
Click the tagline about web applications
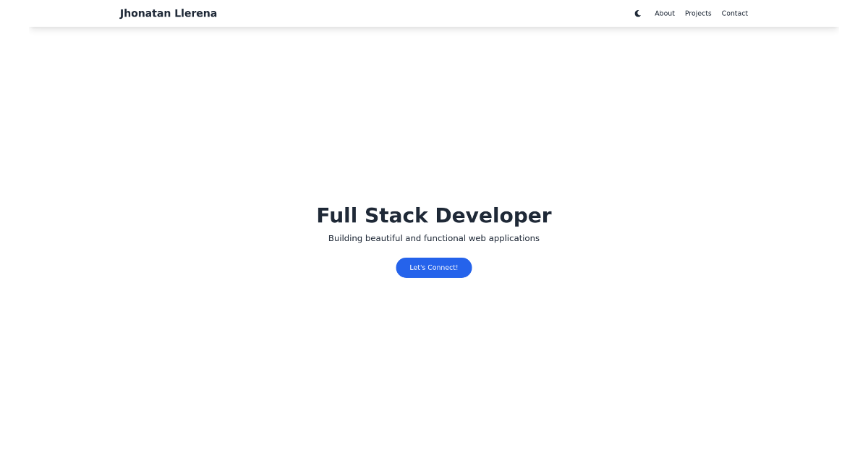pos(434,238)
